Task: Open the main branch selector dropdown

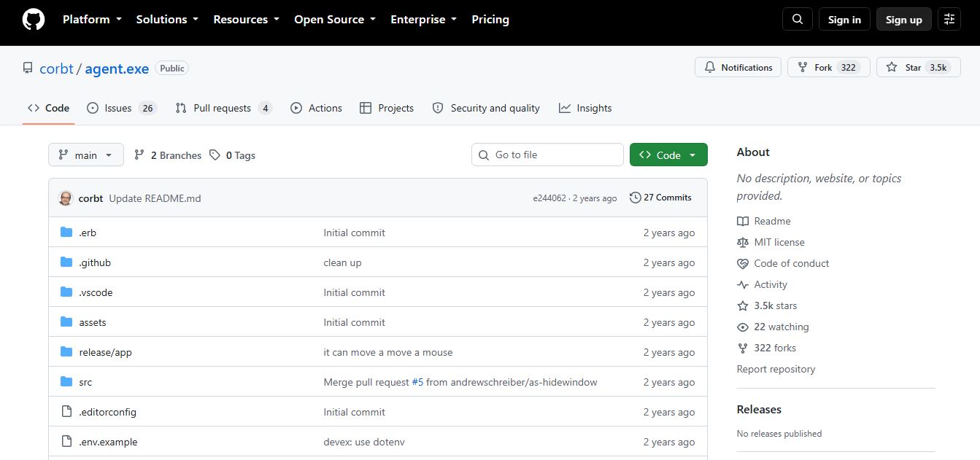Action: click(x=86, y=155)
